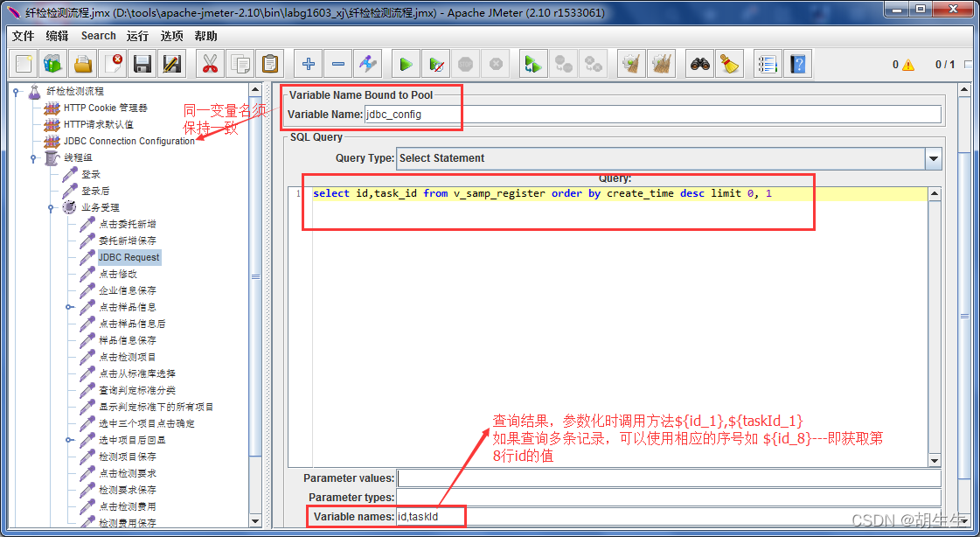This screenshot has width=980, height=537.
Task: Click the New test plan icon
Action: coord(24,64)
